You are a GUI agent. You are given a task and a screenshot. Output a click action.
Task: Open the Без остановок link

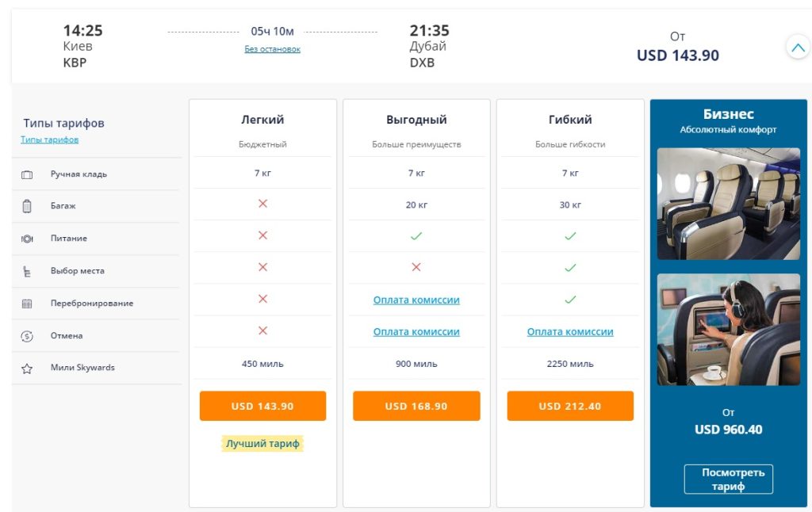[x=273, y=49]
